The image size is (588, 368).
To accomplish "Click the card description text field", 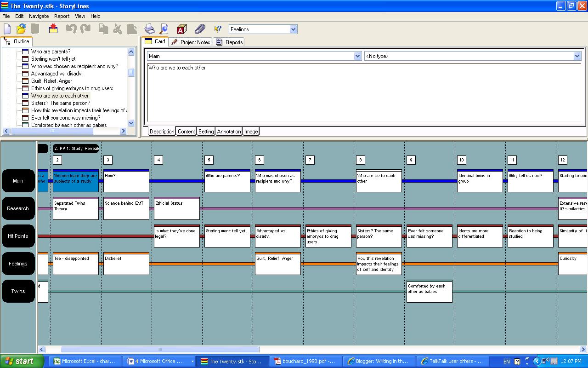I will pyautogui.click(x=365, y=93).
